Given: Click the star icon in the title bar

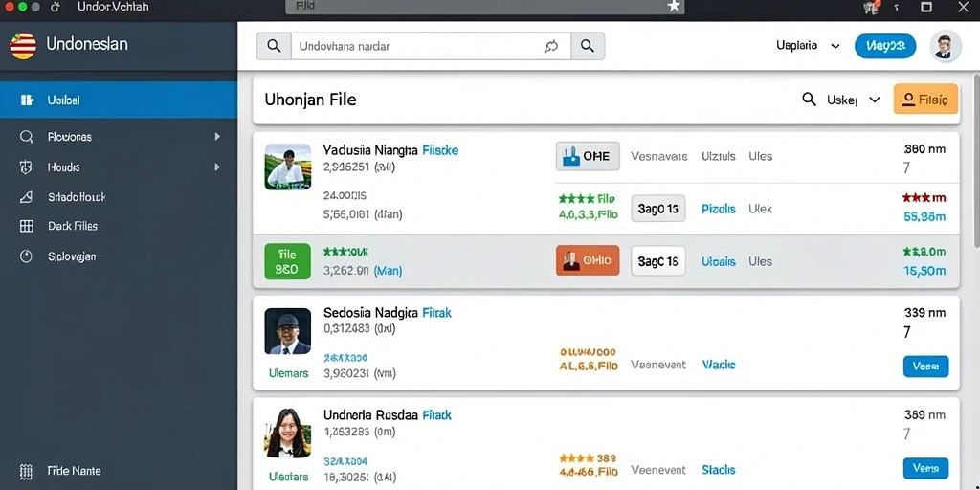Looking at the screenshot, I should point(673,7).
